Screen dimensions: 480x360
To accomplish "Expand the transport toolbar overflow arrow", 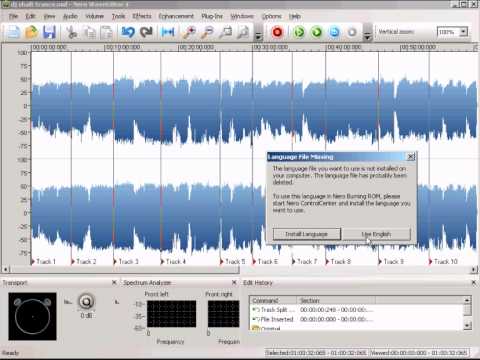I will 367,36.
